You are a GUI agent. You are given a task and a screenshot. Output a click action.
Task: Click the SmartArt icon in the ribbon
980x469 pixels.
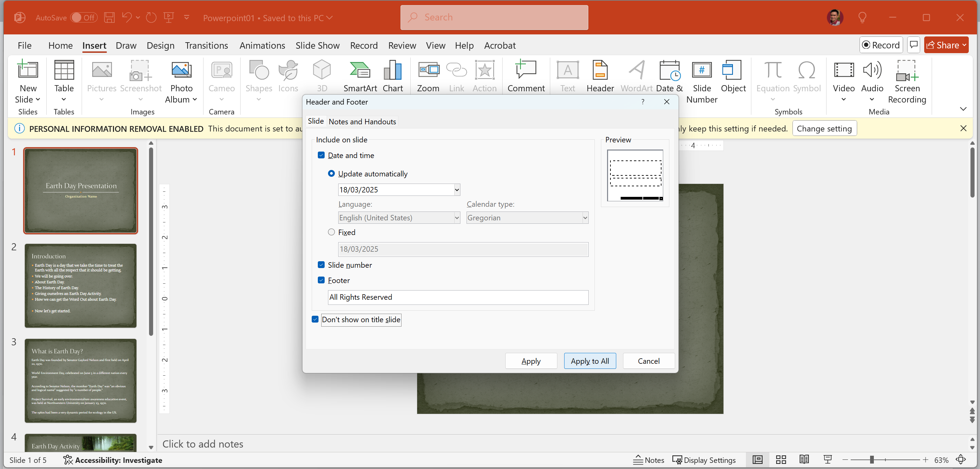(x=360, y=76)
